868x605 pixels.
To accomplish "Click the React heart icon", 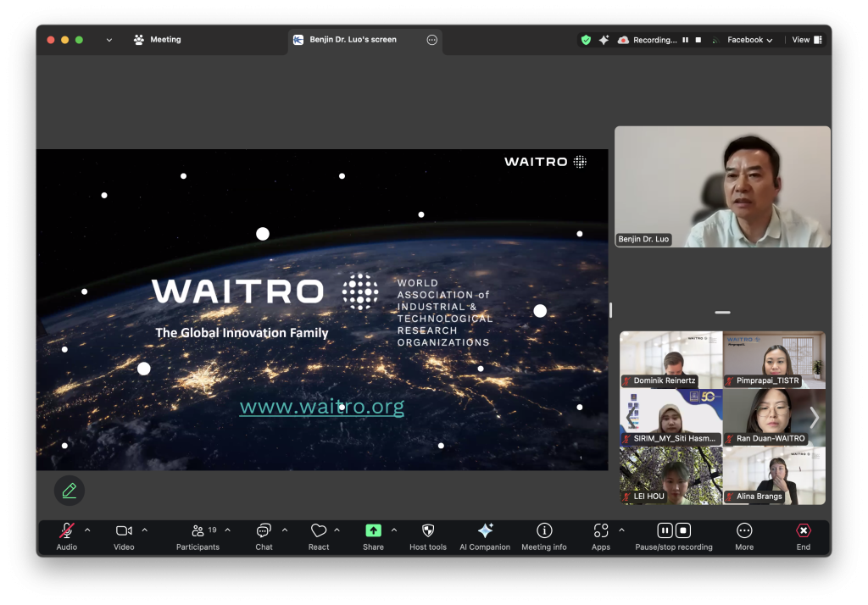I will [x=319, y=531].
